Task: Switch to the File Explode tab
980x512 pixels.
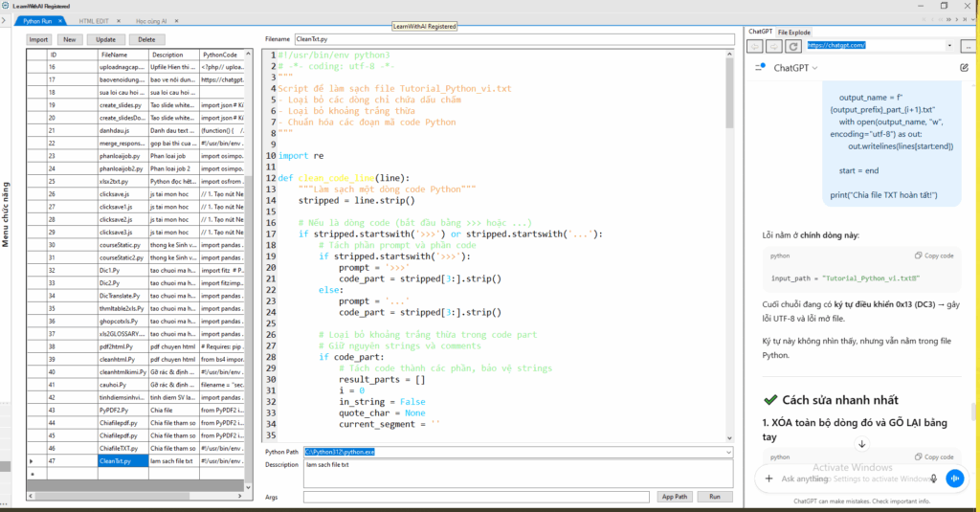Action: (x=793, y=33)
